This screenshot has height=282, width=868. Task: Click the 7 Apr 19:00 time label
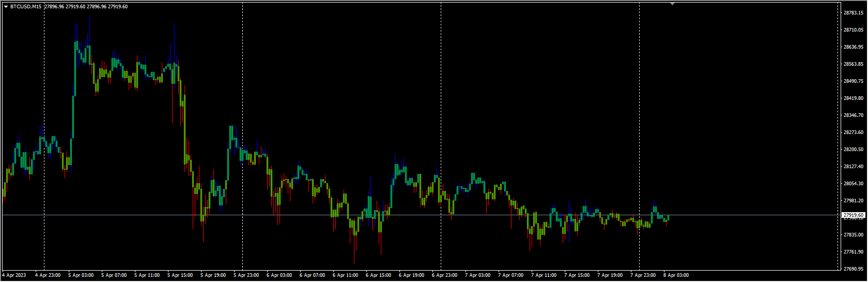(610, 275)
